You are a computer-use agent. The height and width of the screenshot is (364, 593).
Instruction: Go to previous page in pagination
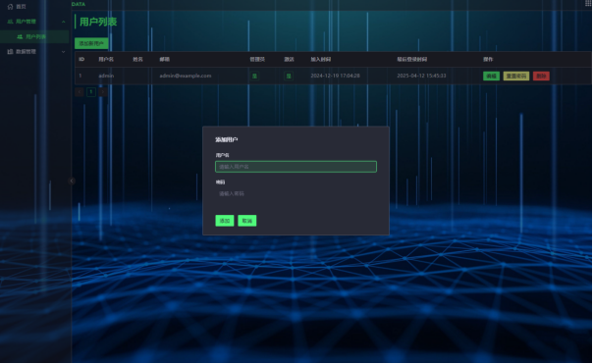click(x=80, y=92)
